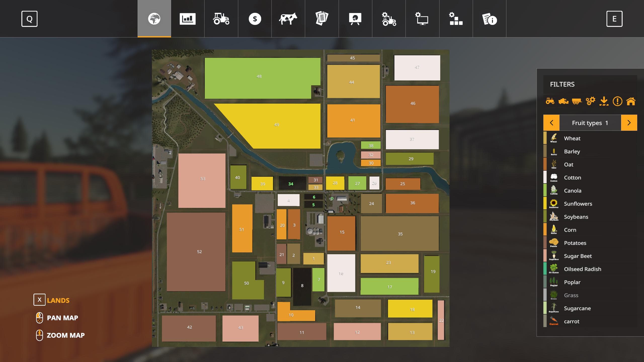Screen dimensions: 644x362
Task: Select field 52 on the map
Action: 196,252
